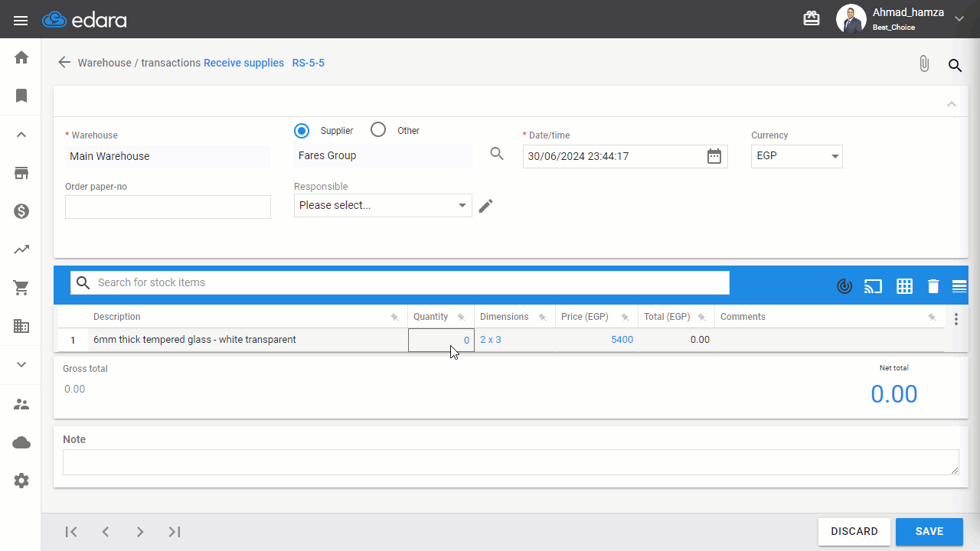
Task: Go to Home in the sidebar
Action: [21, 57]
